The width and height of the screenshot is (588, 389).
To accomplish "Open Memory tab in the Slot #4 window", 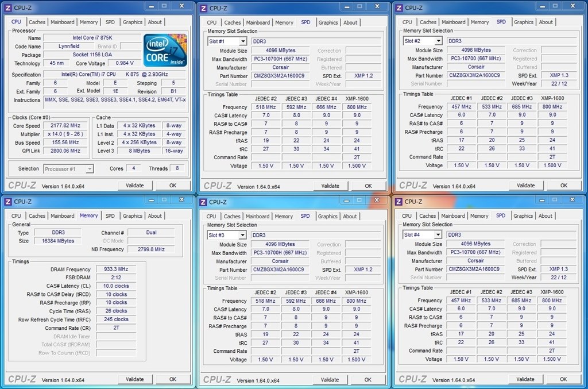I will coord(479,215).
